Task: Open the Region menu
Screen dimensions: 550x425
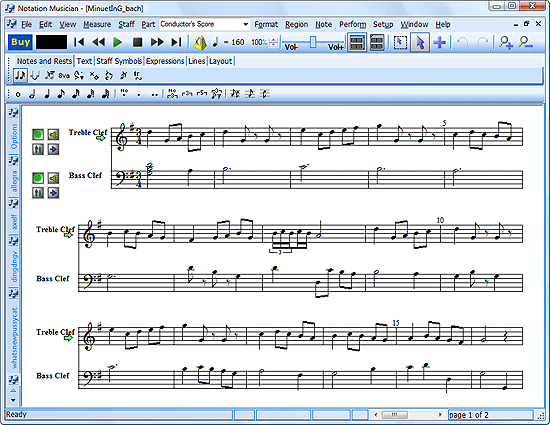Action: pos(296,24)
